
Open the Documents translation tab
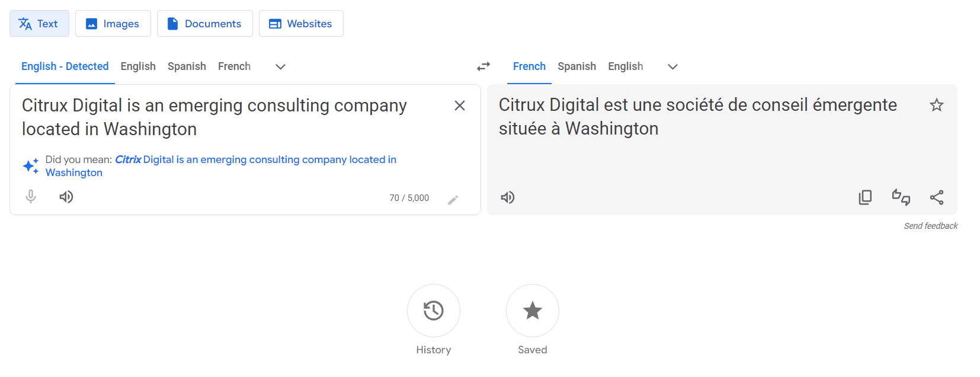[x=204, y=23]
